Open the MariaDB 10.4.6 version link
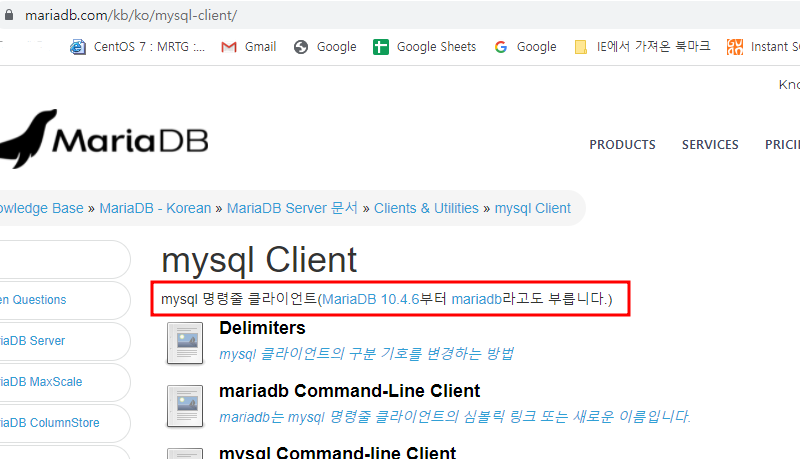 pos(370,299)
